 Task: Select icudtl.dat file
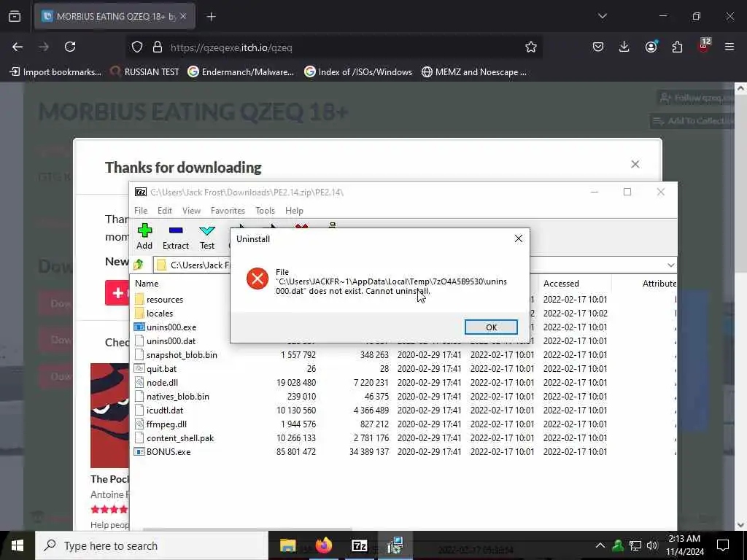164,410
